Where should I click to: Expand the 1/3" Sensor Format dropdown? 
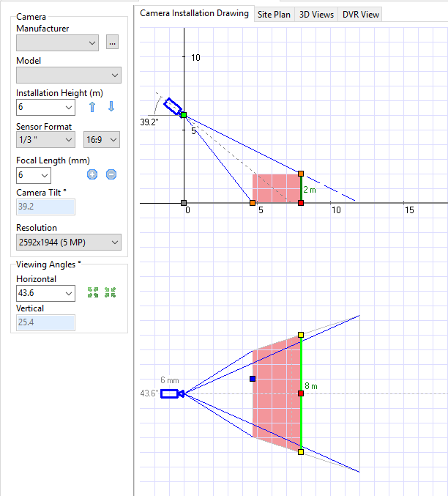(45, 139)
